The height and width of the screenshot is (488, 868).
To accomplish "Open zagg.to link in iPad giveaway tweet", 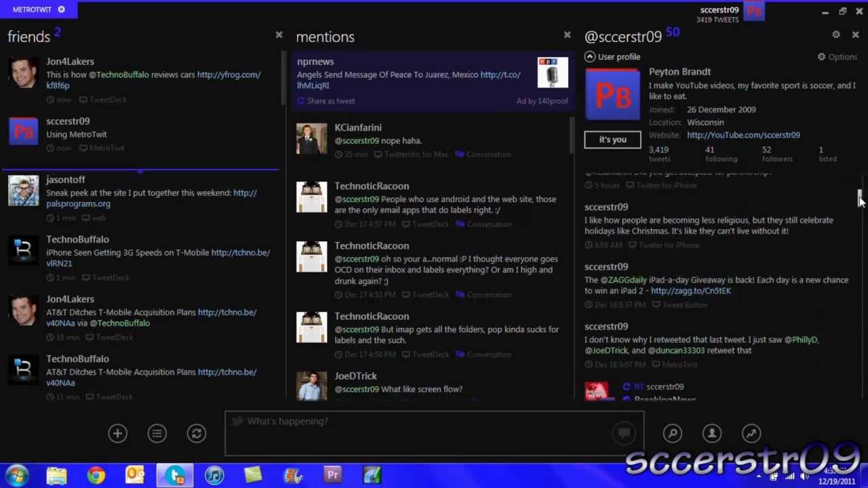I will [690, 291].
